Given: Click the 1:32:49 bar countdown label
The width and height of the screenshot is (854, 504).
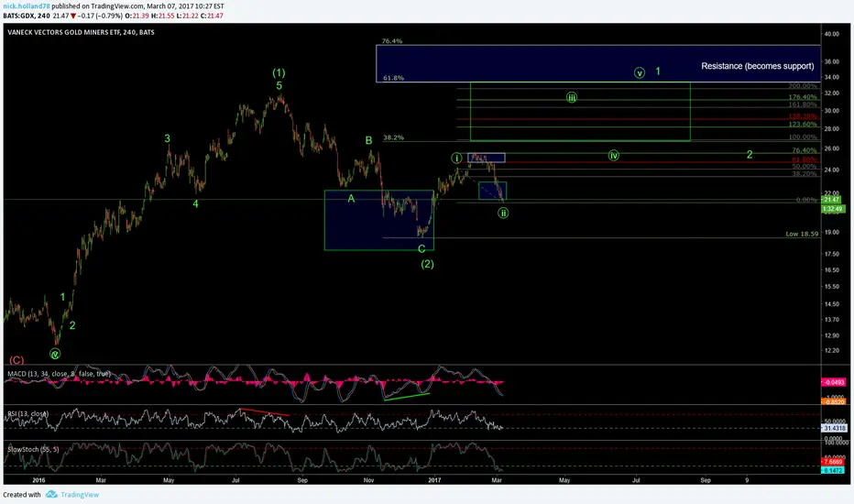Looking at the screenshot, I should pyautogui.click(x=832, y=209).
